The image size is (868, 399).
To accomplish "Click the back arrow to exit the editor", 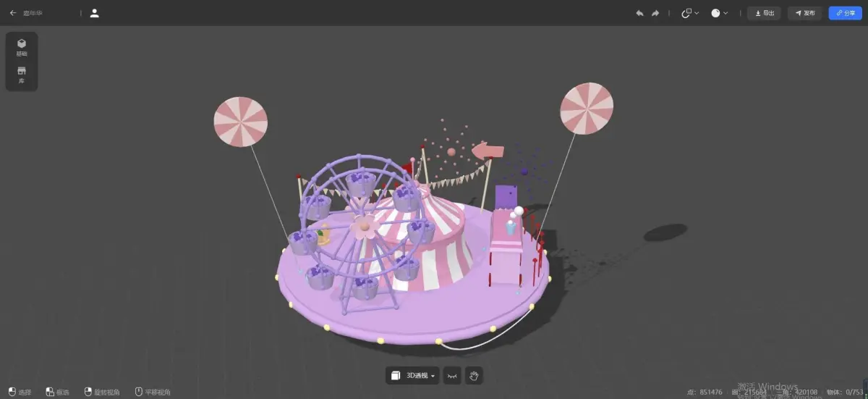I will point(12,13).
